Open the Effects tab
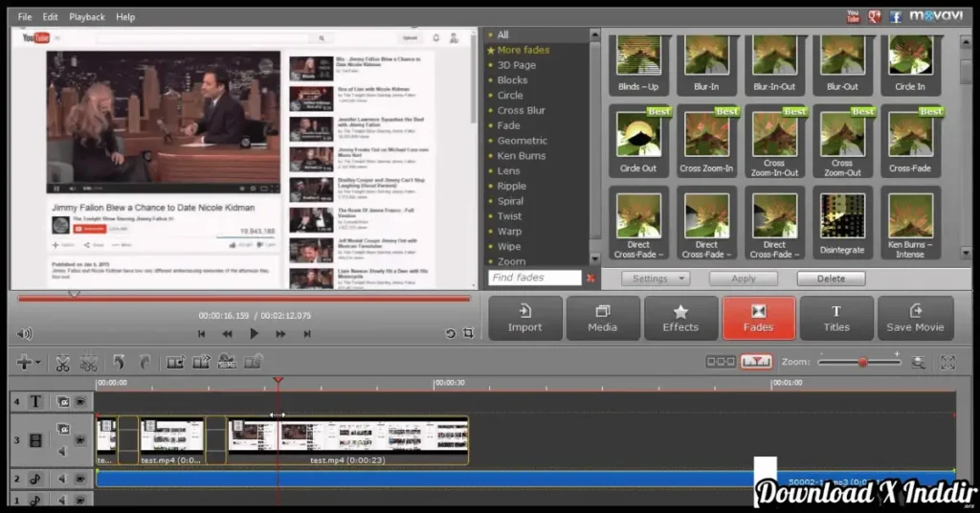This screenshot has height=513, width=980. 680,318
